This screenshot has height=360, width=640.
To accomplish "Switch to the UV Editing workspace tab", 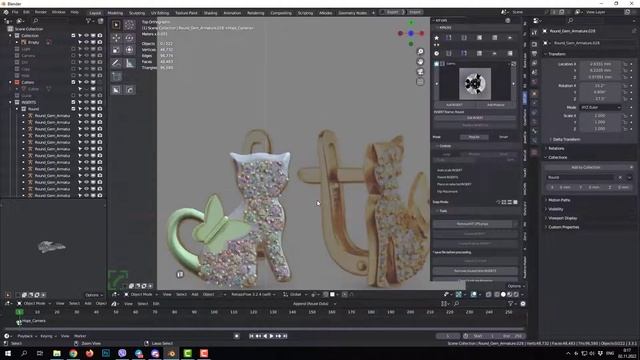I will point(160,13).
